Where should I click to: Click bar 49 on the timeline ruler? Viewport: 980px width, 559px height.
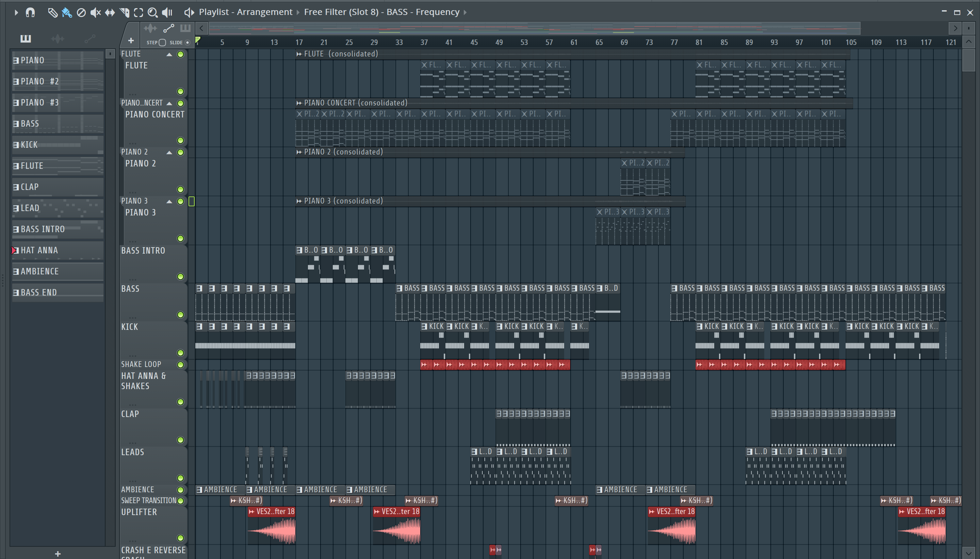(499, 42)
